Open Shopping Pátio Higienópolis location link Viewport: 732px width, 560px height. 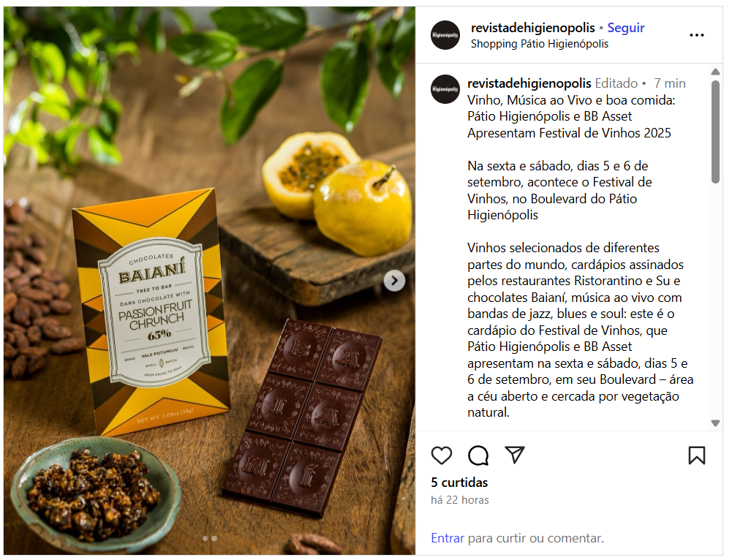click(539, 44)
